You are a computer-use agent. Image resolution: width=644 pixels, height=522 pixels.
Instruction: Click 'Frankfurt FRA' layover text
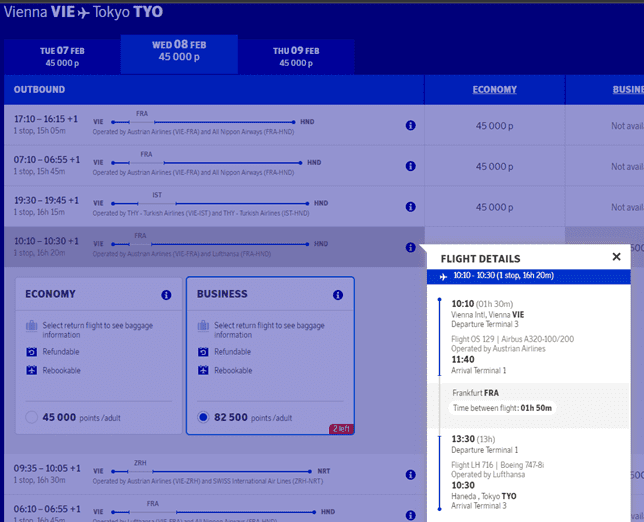point(476,393)
